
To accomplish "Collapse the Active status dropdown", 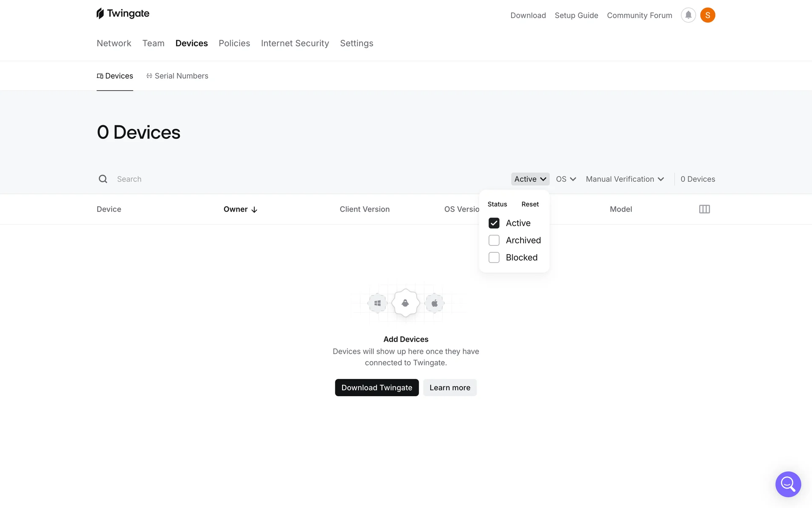I will (x=530, y=179).
